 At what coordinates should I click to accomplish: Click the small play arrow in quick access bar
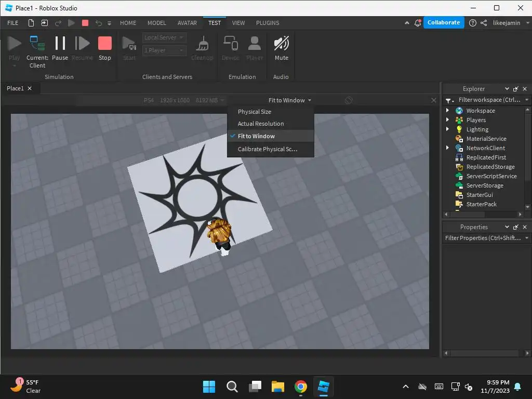click(x=71, y=23)
